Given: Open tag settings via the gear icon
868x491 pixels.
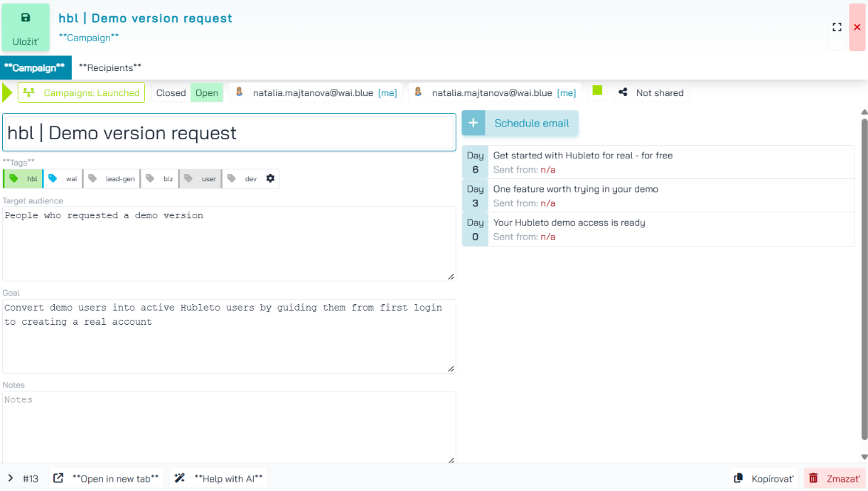Looking at the screenshot, I should pos(270,178).
